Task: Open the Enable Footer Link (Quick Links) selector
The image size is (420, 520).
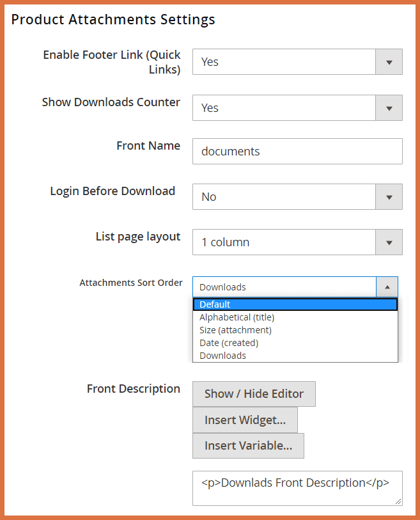Action: [288, 61]
